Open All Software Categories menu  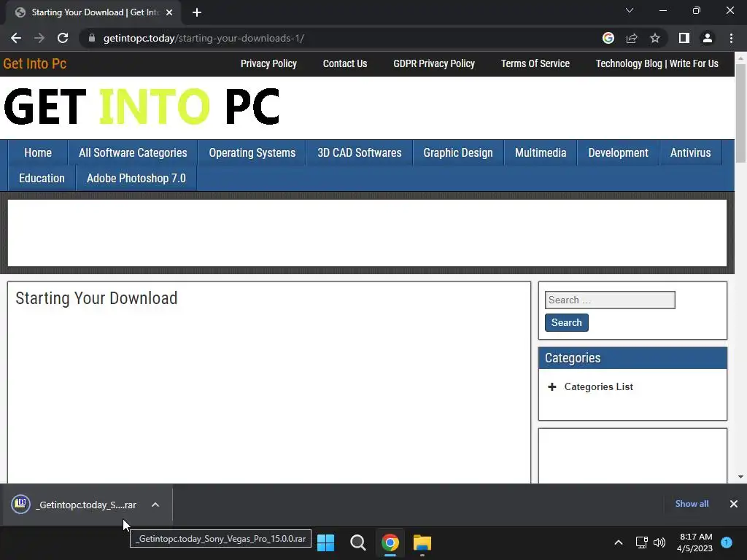click(133, 153)
